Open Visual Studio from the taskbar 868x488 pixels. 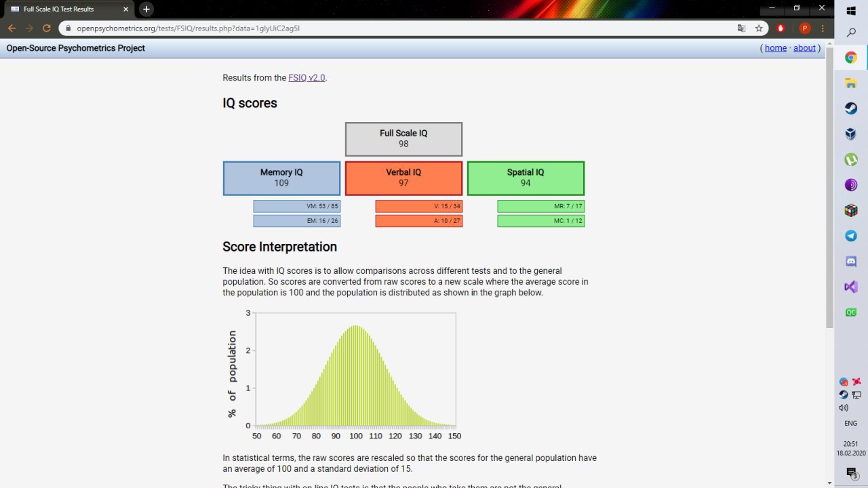coord(851,287)
